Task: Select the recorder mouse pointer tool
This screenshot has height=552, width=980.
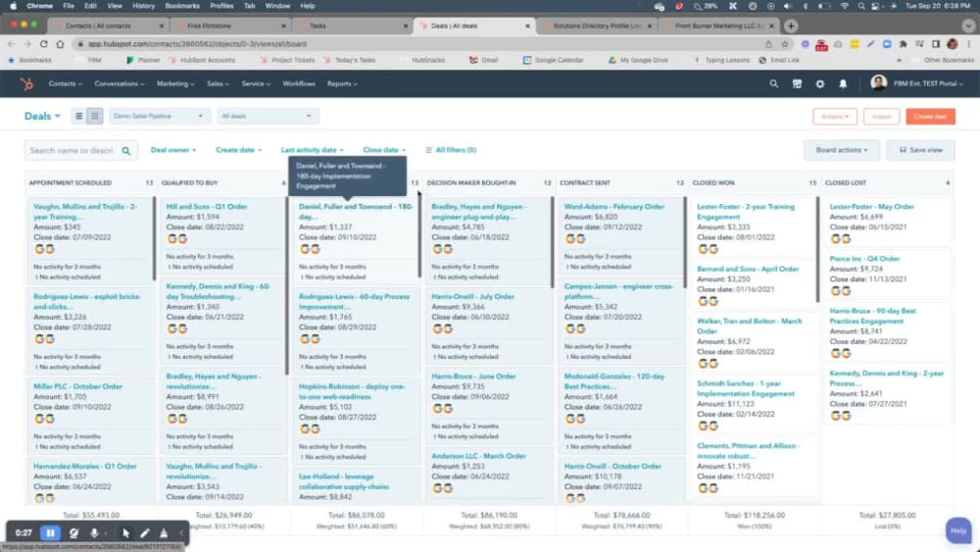Action: coord(126,533)
